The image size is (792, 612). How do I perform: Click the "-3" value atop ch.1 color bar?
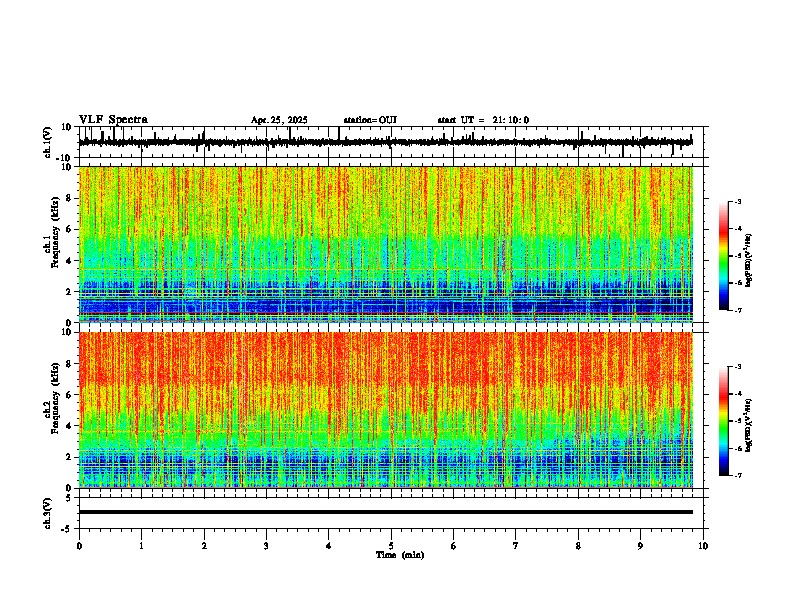point(737,202)
